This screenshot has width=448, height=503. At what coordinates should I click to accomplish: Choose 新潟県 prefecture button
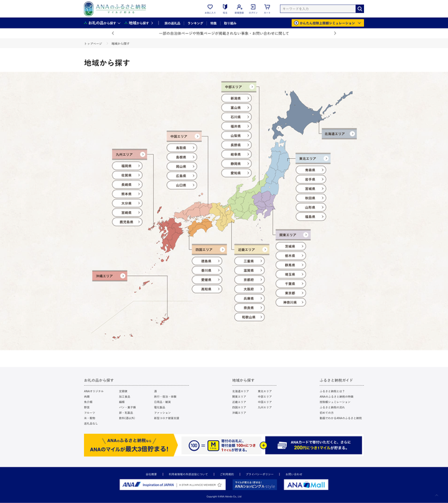236,98
